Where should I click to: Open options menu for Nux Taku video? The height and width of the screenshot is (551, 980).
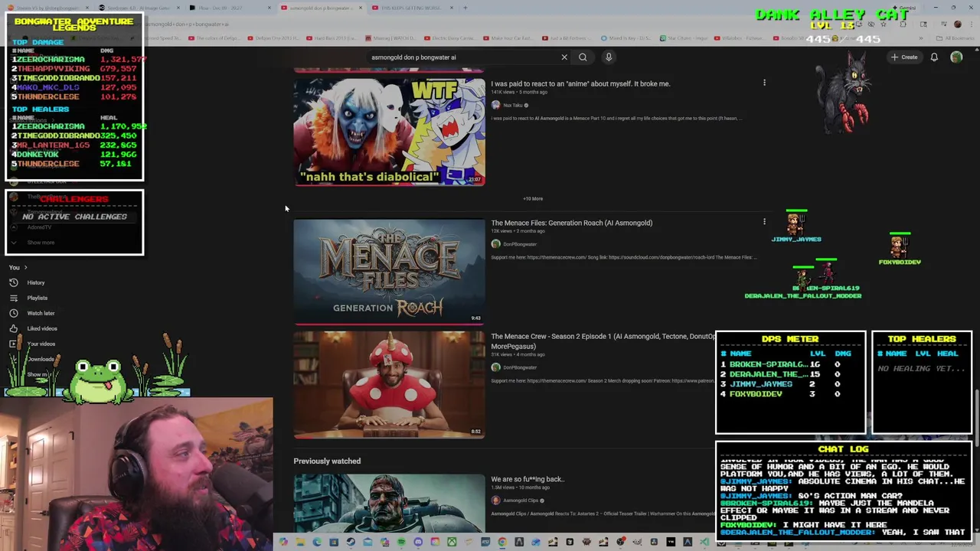pos(764,83)
